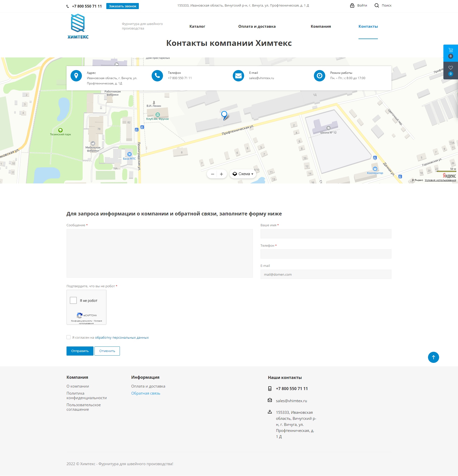Click the envelope icon next to E-mail
This screenshot has width=458, height=476.
pyautogui.click(x=238, y=76)
